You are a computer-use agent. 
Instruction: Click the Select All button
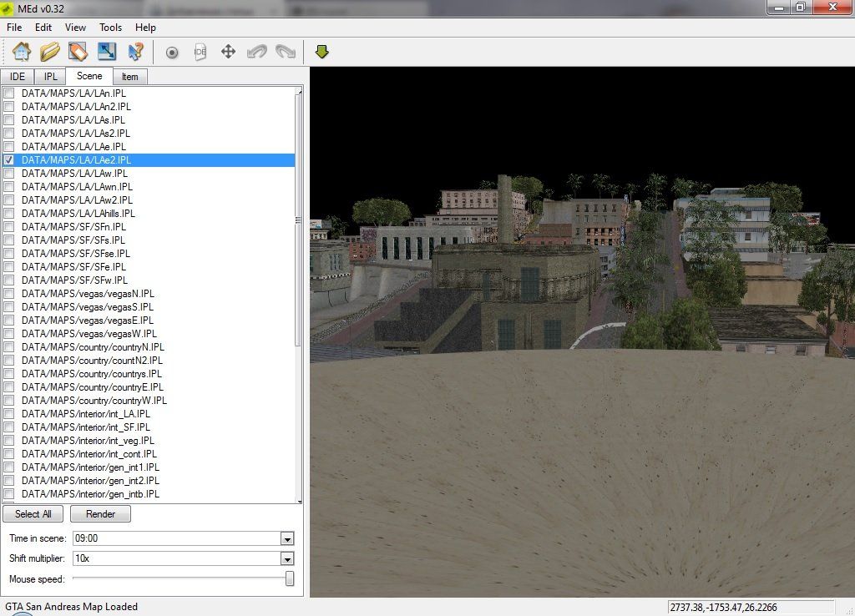(33, 514)
